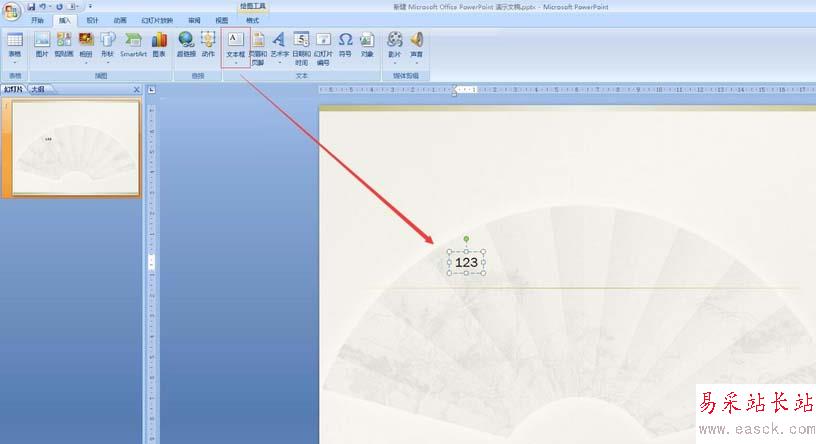Select slide 1 thumbnail in the pane
816x444 pixels.
pos(76,148)
